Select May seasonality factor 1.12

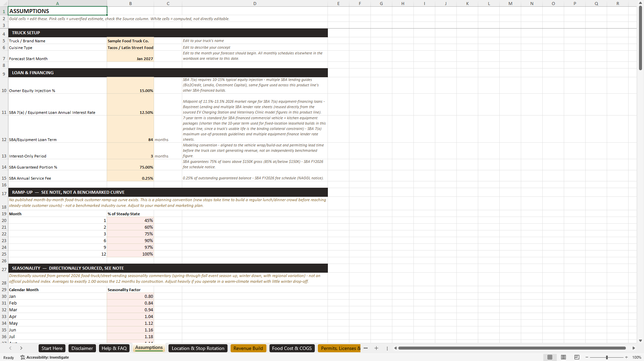(x=130, y=323)
